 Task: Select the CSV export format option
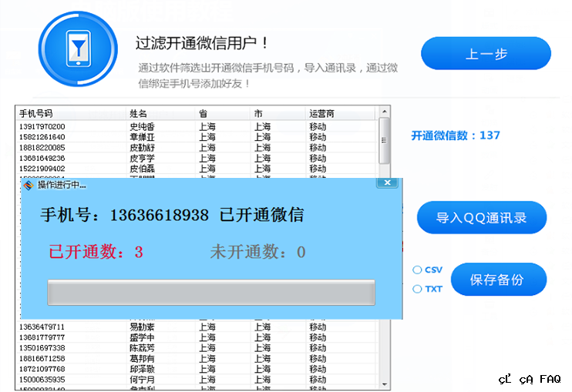(x=417, y=270)
